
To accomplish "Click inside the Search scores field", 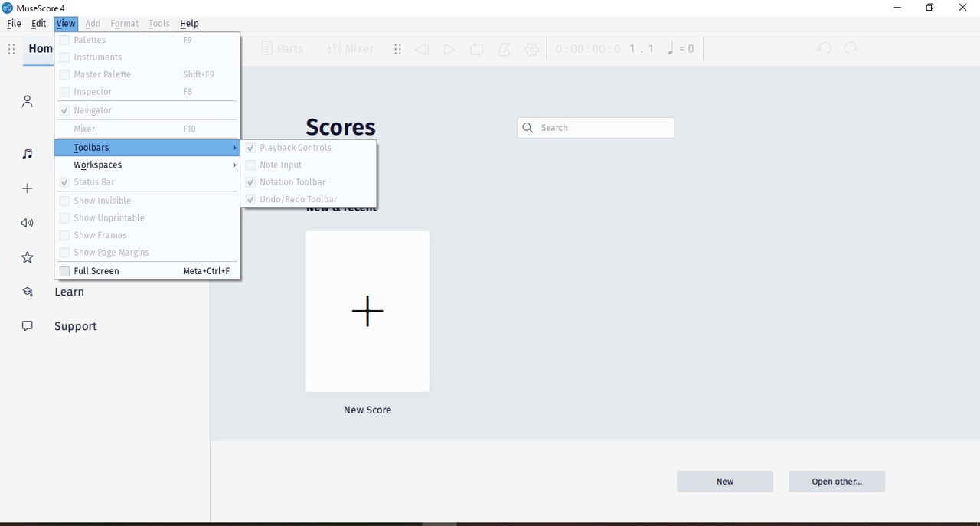I will click(x=595, y=127).
